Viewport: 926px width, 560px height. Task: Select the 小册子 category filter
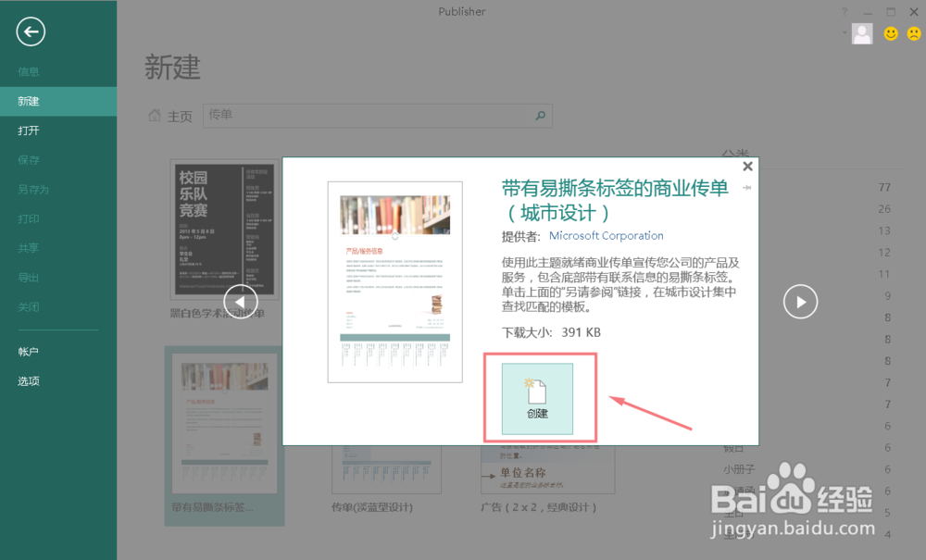tap(738, 469)
